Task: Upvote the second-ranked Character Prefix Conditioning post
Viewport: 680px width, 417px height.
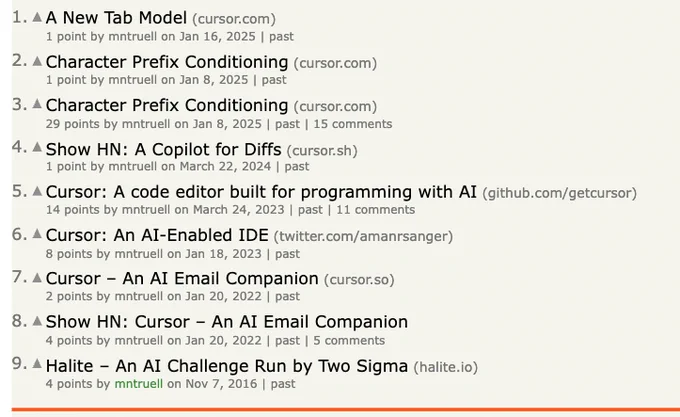Action: click(x=37, y=61)
